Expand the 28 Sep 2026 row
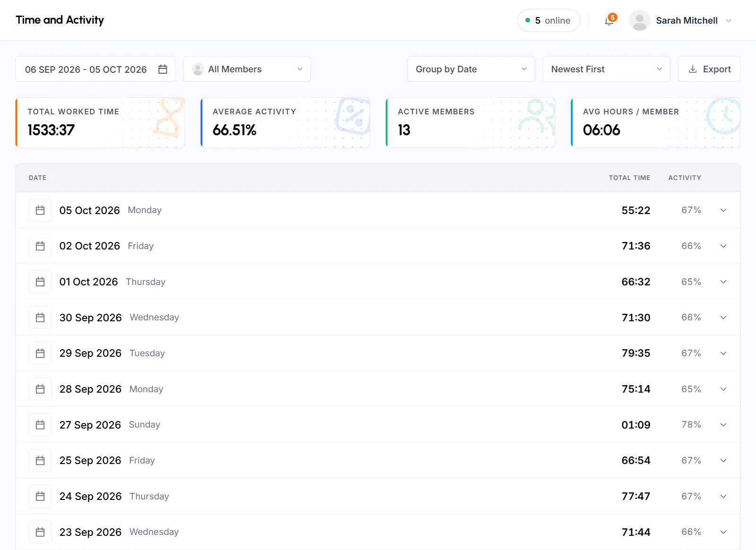Viewport: 756px width, 550px height. point(723,389)
